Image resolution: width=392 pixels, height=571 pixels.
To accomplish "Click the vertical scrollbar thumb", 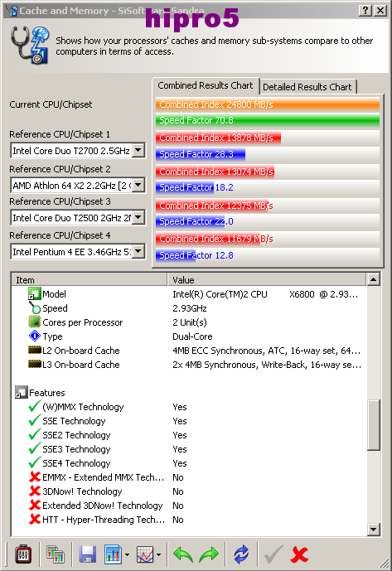I will [373, 425].
